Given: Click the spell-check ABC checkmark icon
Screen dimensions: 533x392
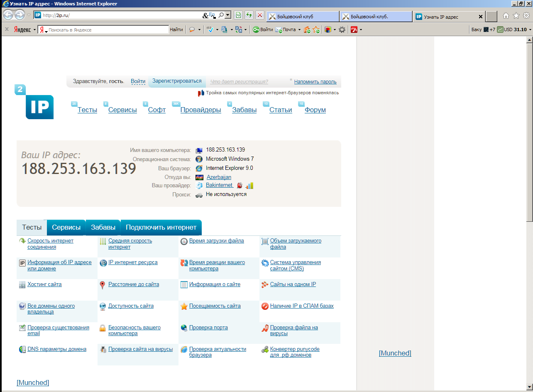Looking at the screenshot, I should [210, 29].
